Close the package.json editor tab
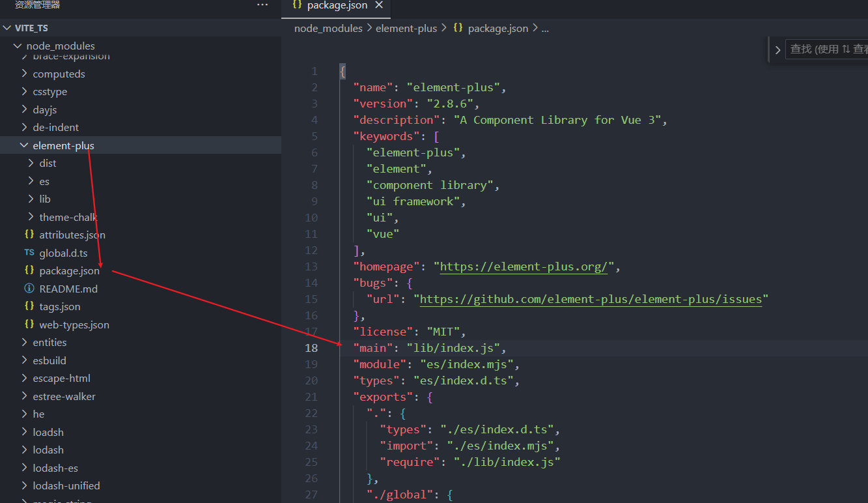 (x=378, y=5)
